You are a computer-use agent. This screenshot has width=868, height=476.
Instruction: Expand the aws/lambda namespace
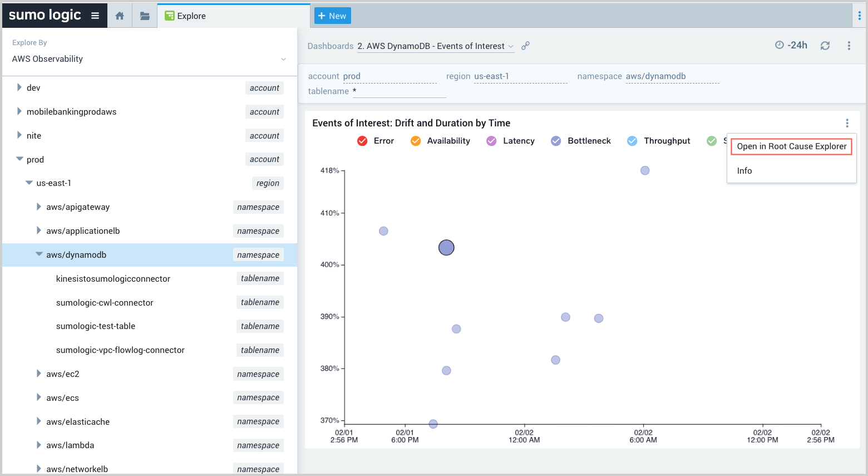pyautogui.click(x=39, y=445)
